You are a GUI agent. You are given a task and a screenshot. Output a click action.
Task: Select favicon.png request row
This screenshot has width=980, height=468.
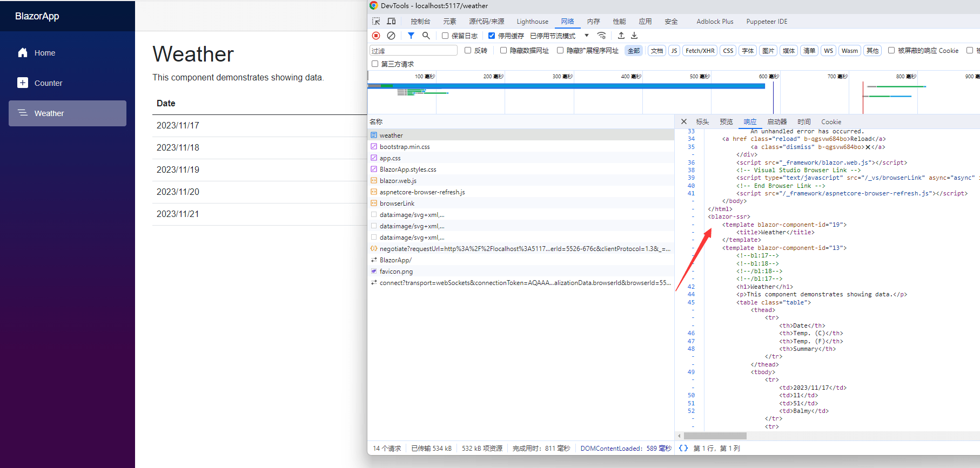pyautogui.click(x=521, y=272)
